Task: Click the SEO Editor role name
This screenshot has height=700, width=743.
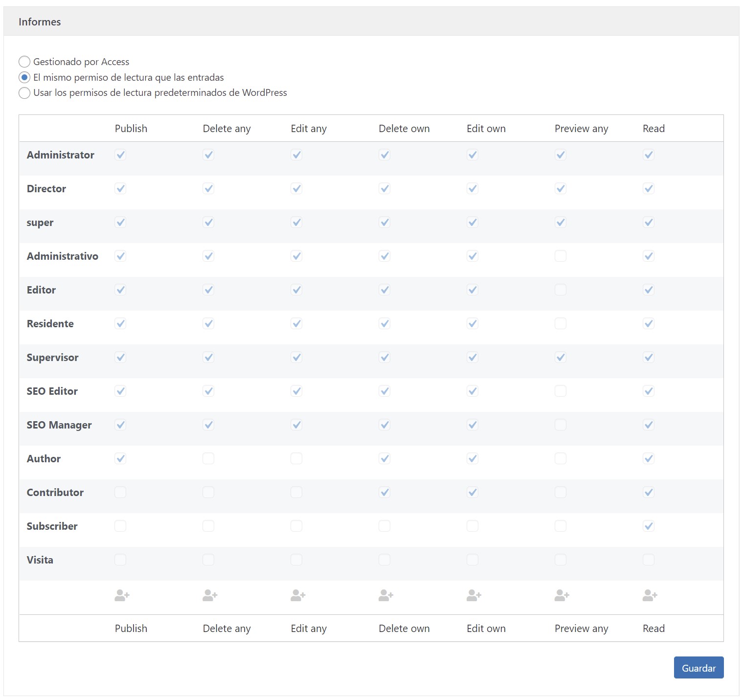Action: pos(52,391)
